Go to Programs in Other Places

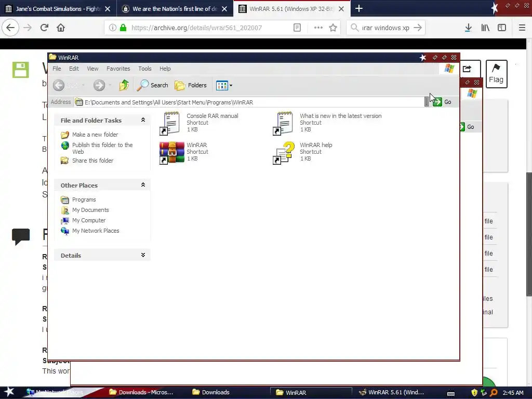point(78,199)
